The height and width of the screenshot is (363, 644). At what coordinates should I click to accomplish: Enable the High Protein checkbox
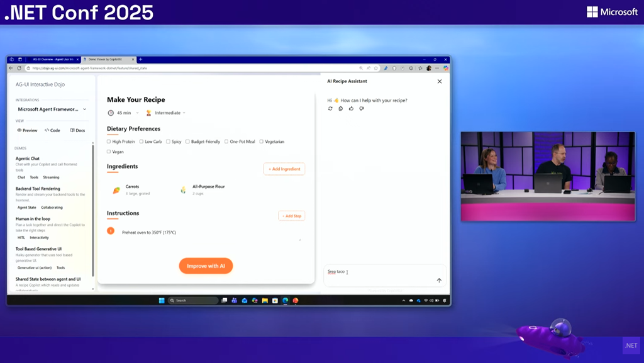[109, 142]
